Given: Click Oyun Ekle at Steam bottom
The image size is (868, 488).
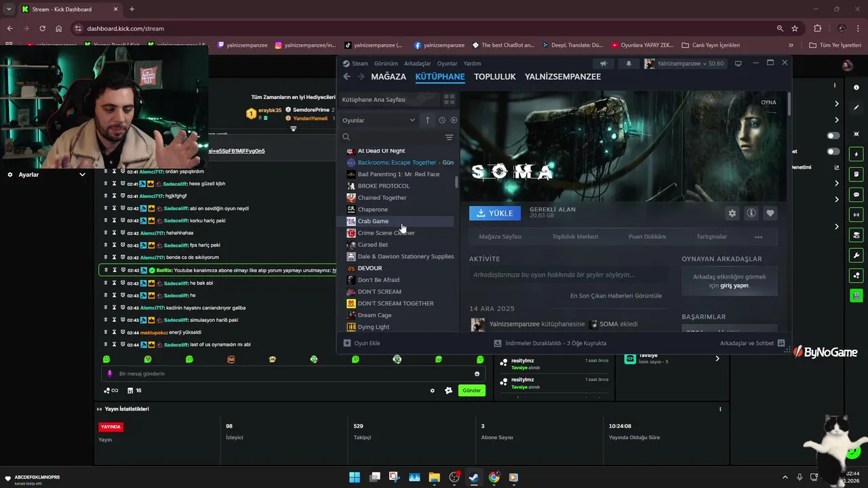Looking at the screenshot, I should pos(361,343).
